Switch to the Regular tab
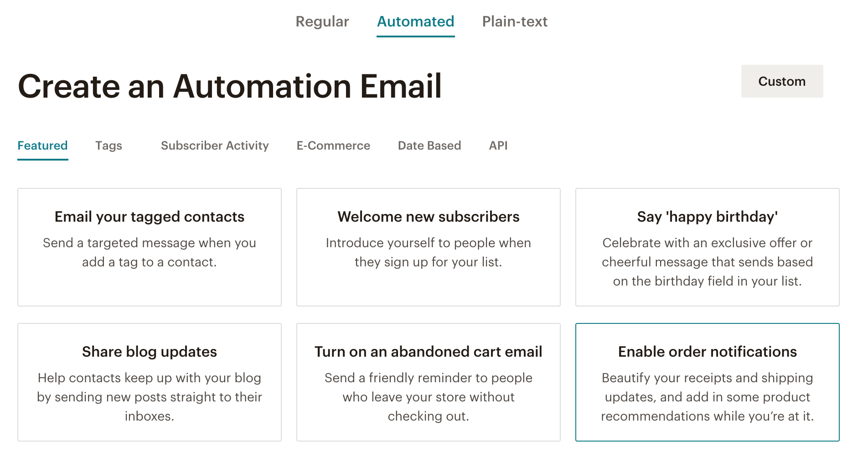868x468 pixels. (x=322, y=21)
